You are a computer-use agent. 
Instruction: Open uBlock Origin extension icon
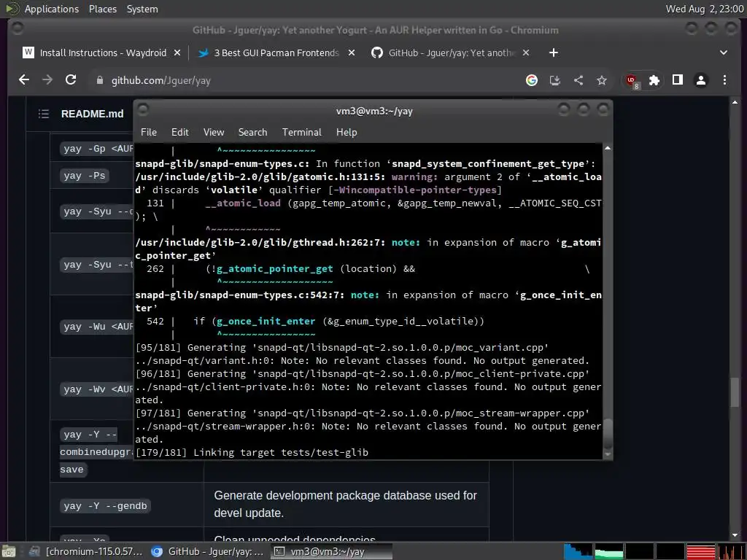point(632,81)
